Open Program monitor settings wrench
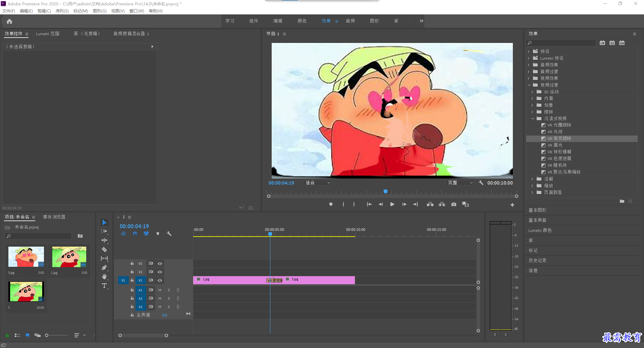 [481, 183]
